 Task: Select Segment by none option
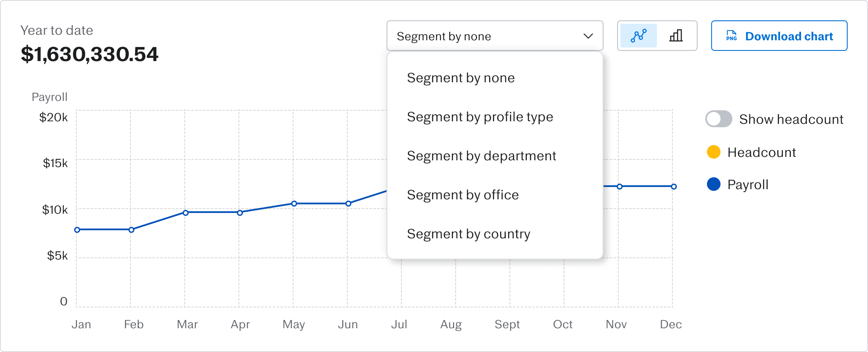(x=461, y=78)
